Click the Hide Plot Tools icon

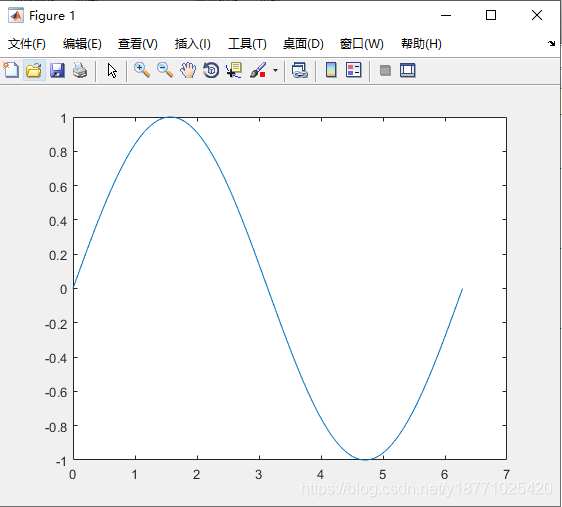(x=385, y=70)
